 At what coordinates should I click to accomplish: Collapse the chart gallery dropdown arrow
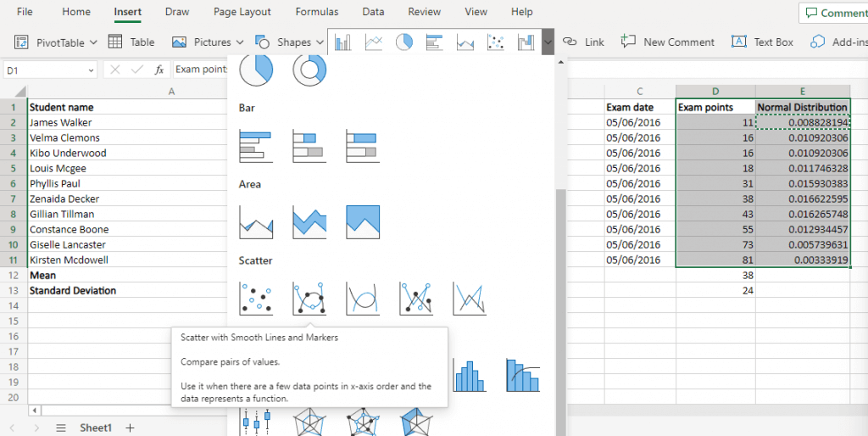click(548, 42)
